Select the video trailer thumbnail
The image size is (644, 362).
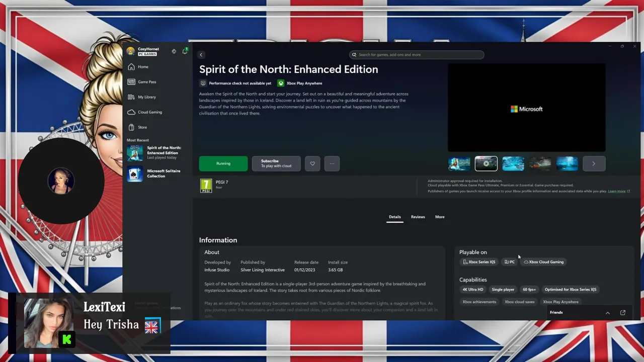(486, 163)
